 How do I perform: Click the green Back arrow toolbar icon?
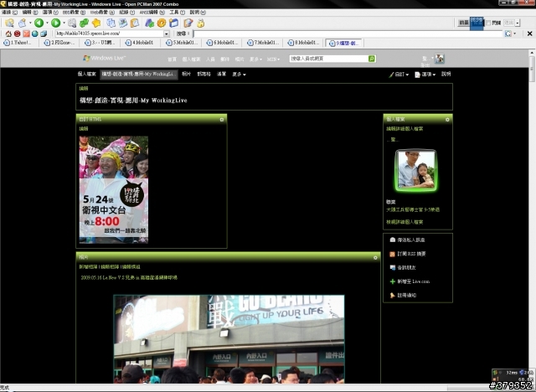coord(39,23)
